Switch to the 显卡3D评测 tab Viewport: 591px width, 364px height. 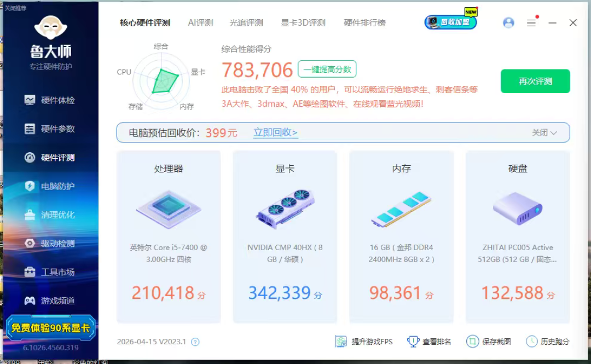(303, 22)
